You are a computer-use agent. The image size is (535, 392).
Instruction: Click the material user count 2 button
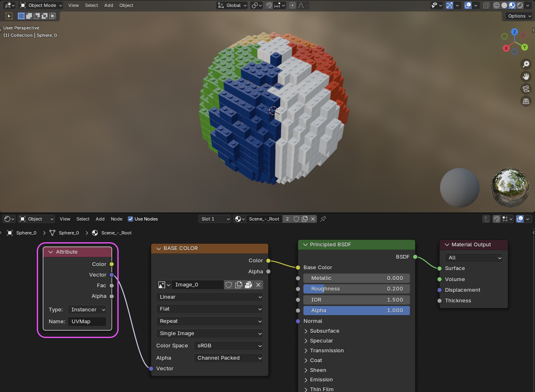pos(287,219)
